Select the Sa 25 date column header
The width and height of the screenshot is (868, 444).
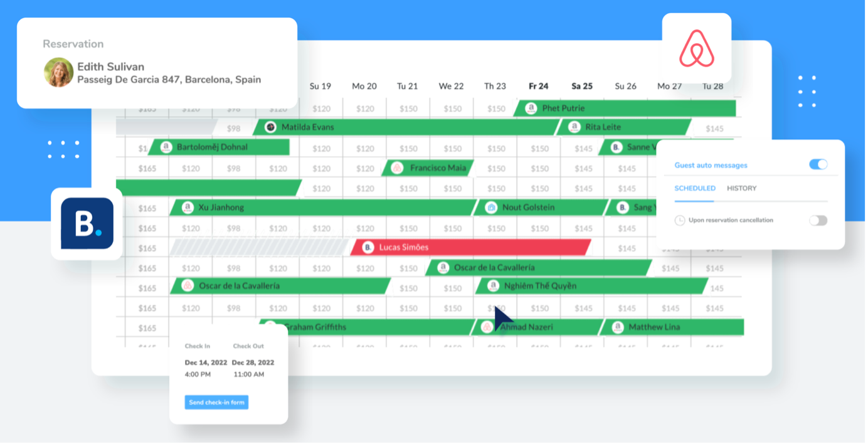(x=581, y=86)
